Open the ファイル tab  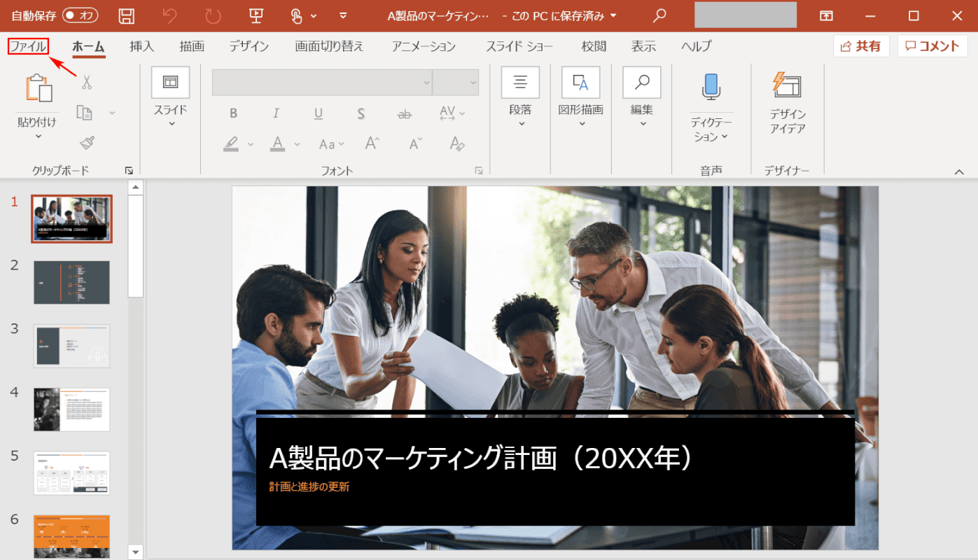coord(28,47)
